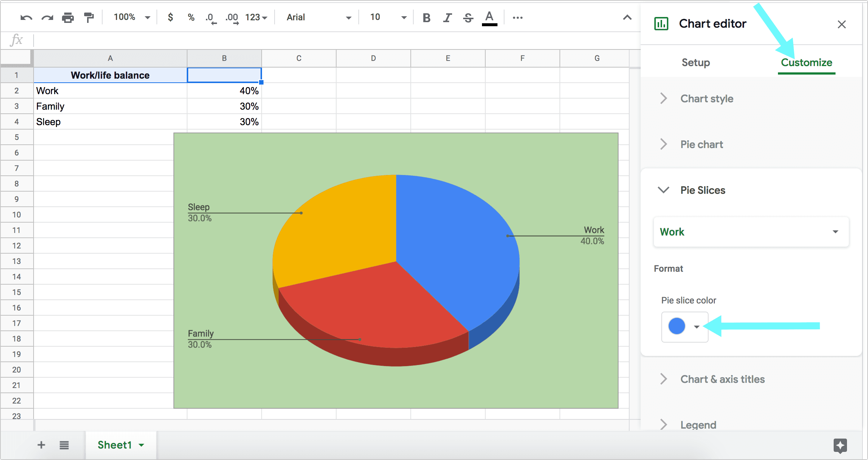The width and height of the screenshot is (868, 460).
Task: Switch to the Customize tab
Action: 804,63
